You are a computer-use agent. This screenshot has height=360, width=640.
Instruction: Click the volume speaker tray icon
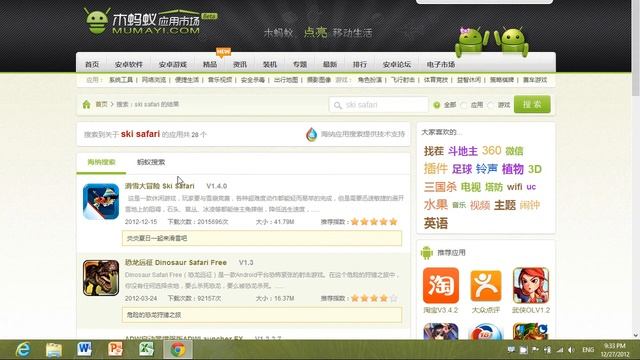(571, 350)
